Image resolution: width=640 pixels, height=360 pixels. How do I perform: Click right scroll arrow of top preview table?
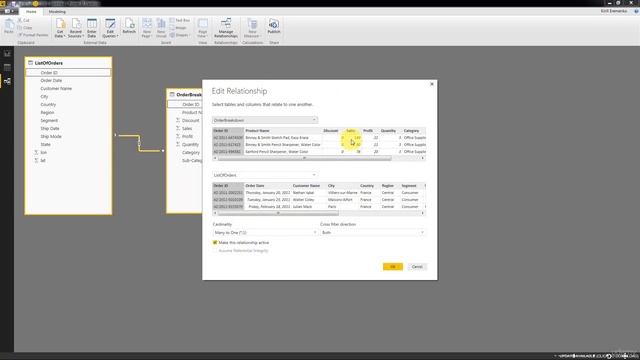point(423,158)
